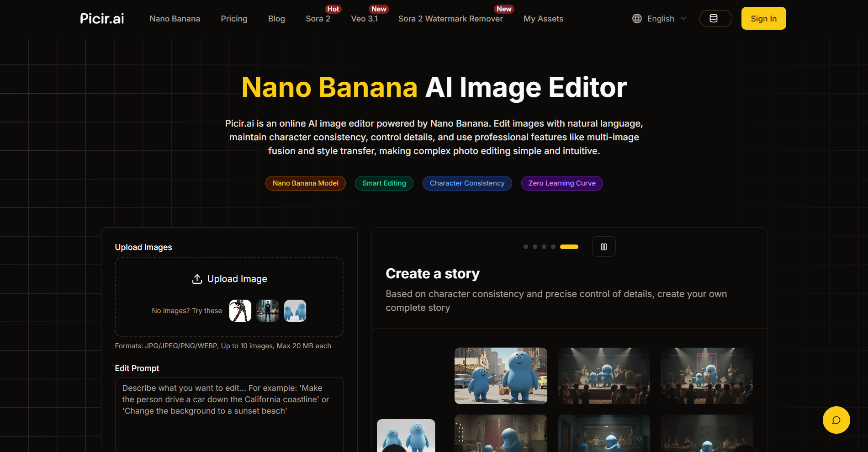This screenshot has height=452, width=868.
Task: Click the 'Upload Images' label
Action: coord(143,247)
